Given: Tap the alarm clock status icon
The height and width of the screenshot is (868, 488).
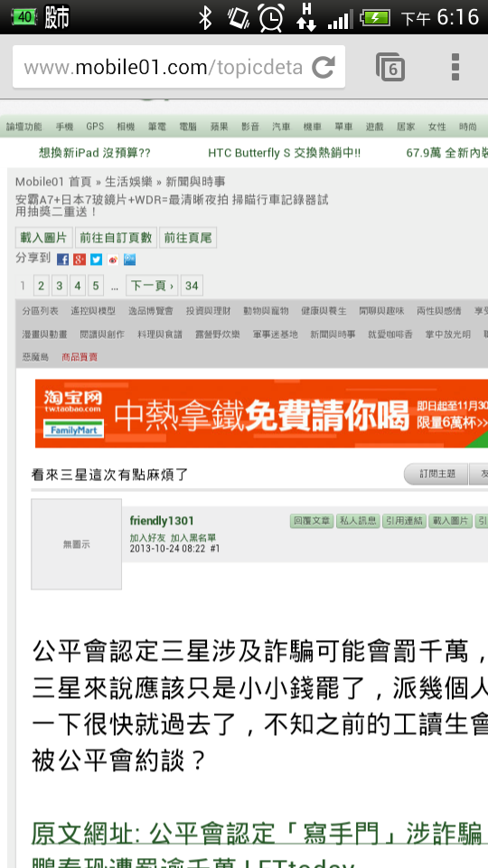Looking at the screenshot, I should pos(272,18).
